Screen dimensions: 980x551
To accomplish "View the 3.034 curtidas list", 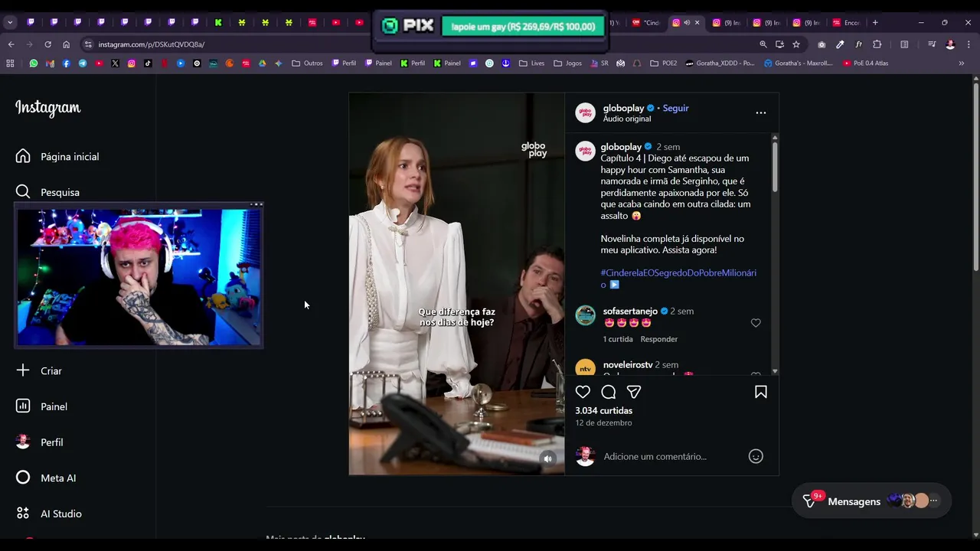I will [x=603, y=411].
